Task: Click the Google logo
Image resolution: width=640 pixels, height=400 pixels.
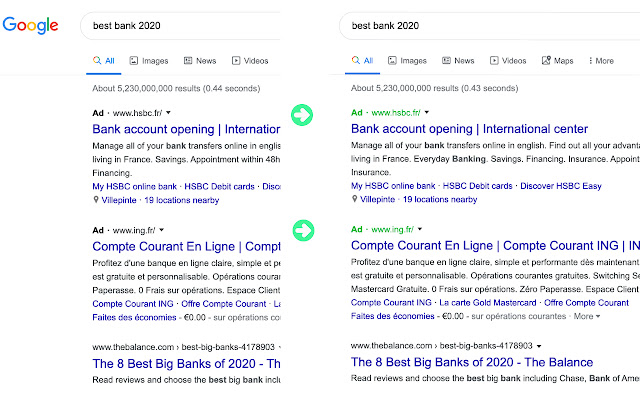Action: tap(31, 25)
